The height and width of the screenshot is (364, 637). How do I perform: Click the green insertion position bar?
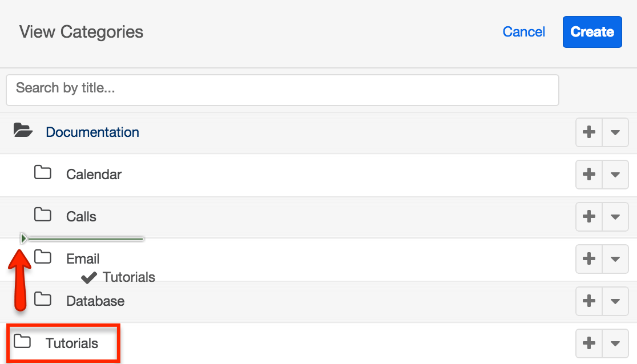pos(83,238)
